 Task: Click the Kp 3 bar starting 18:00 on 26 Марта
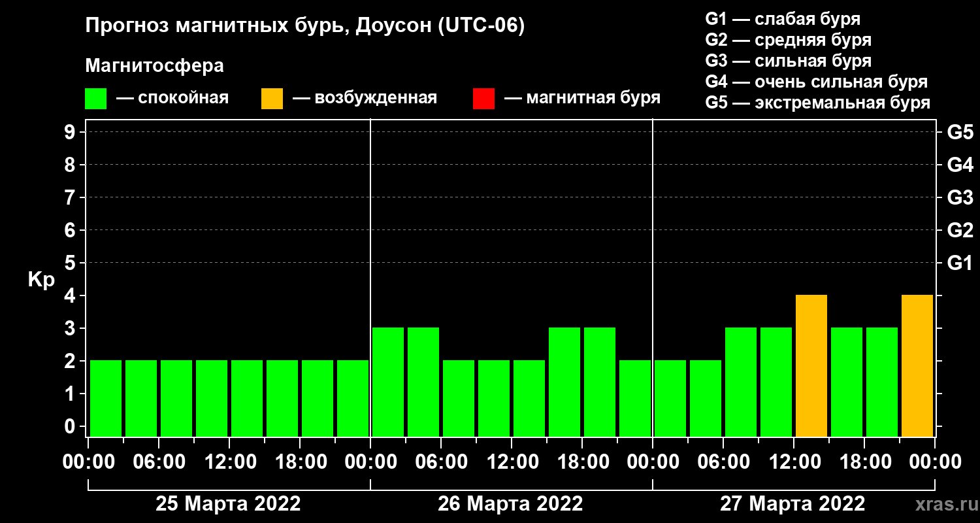600,382
